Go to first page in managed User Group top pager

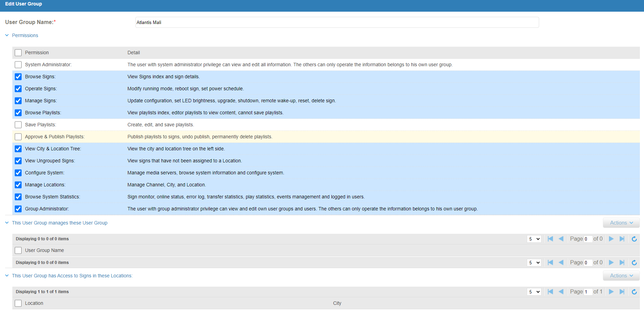click(550, 239)
